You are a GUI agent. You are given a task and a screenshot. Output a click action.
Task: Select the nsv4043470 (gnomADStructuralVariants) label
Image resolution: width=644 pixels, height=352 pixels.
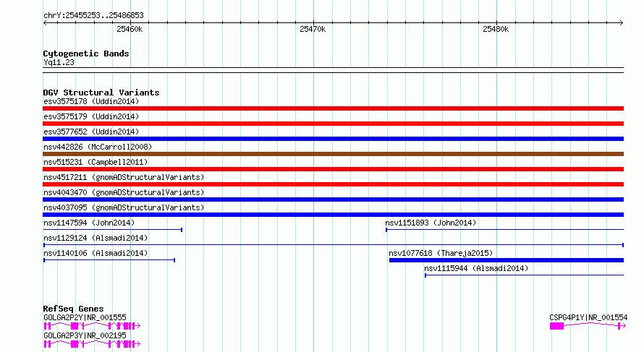124,192
